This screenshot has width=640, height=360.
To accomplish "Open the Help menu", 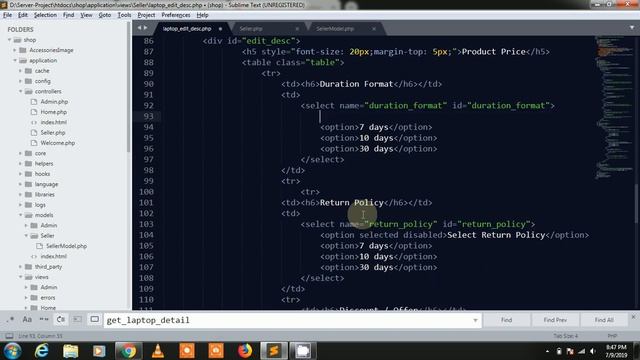I will tap(202, 15).
